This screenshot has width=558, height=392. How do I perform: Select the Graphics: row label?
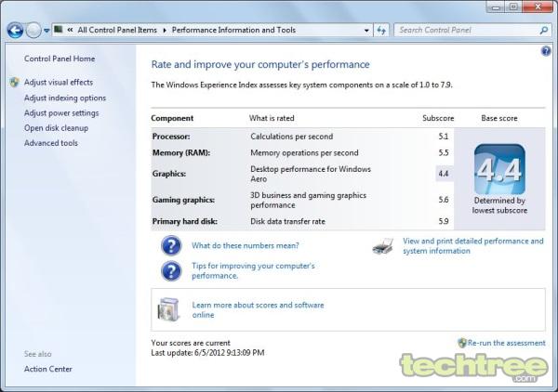click(x=169, y=174)
